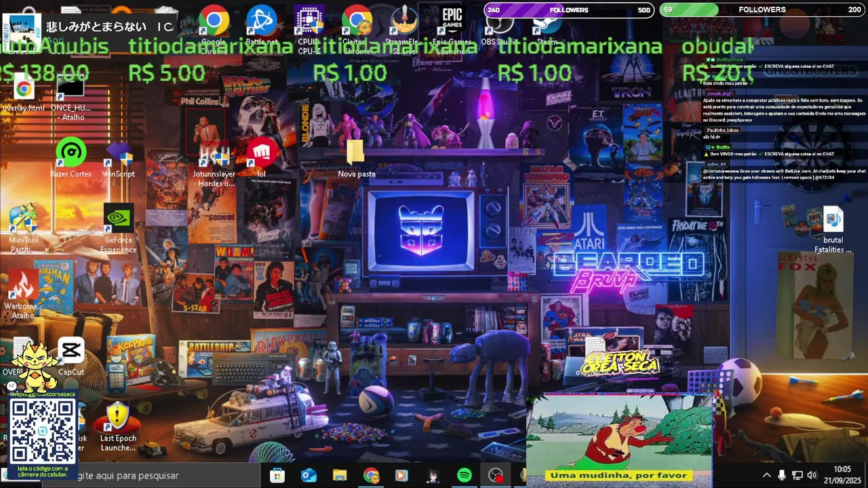Open File Explorer from the taskbar
The height and width of the screenshot is (488, 868).
(340, 475)
